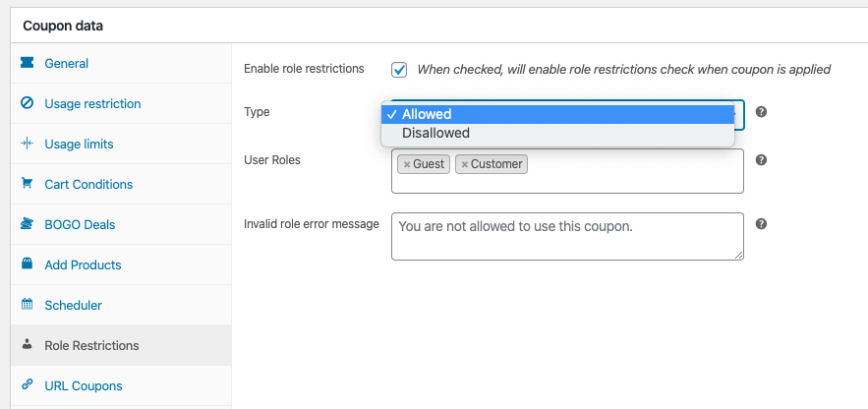Click the User Roles help icon
The width and height of the screenshot is (868, 409).
click(x=761, y=160)
